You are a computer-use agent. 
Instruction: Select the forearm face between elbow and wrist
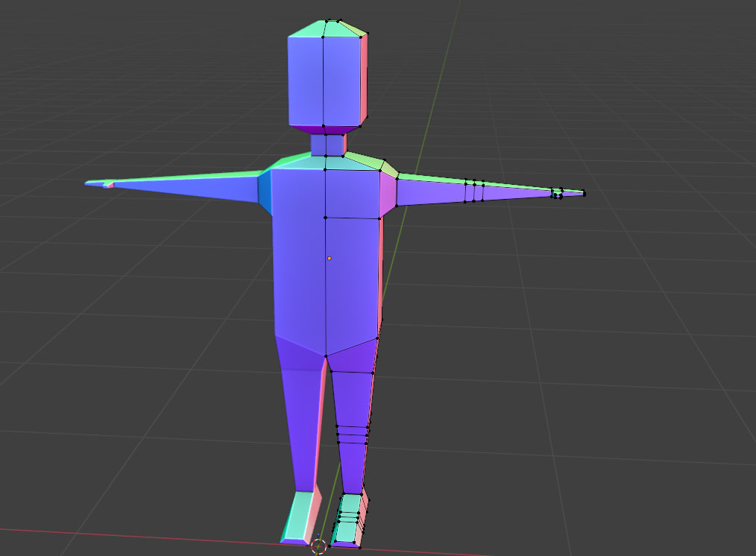tap(518, 193)
